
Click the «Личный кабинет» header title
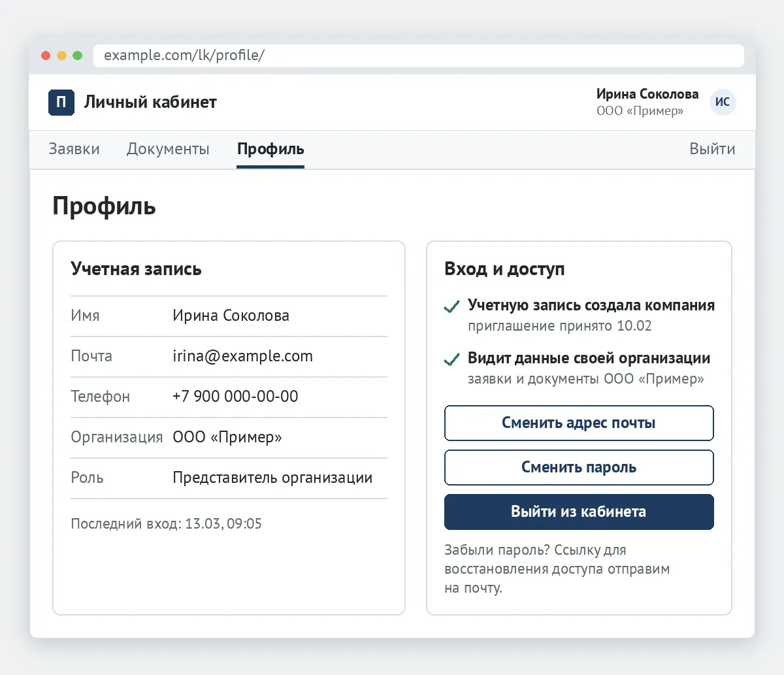click(150, 102)
